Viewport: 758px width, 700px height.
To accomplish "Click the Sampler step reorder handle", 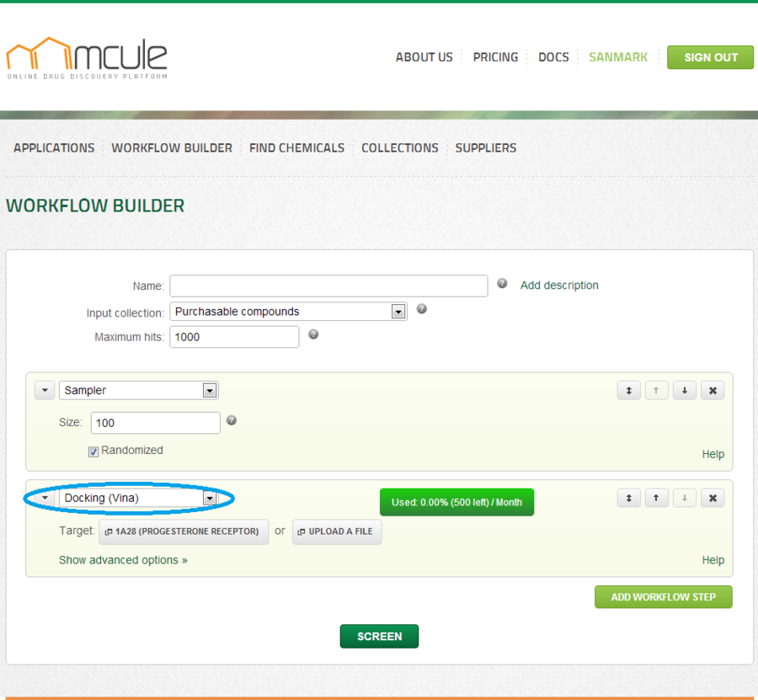I will (x=629, y=391).
